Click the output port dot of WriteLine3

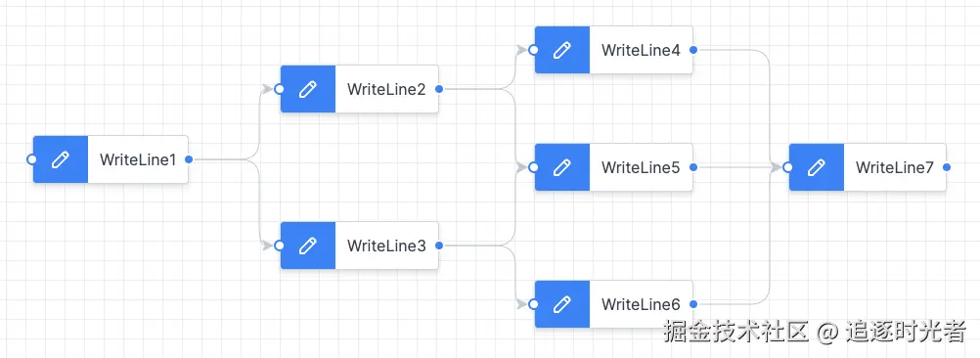coord(439,246)
